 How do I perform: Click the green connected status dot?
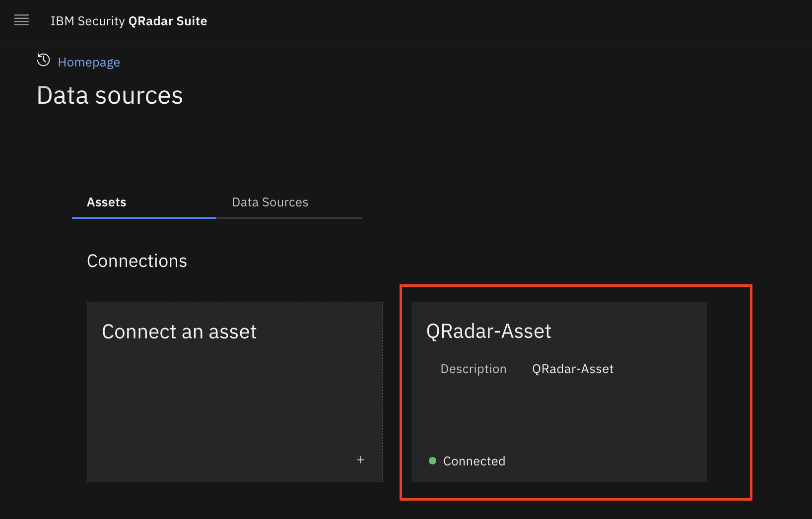(432, 461)
